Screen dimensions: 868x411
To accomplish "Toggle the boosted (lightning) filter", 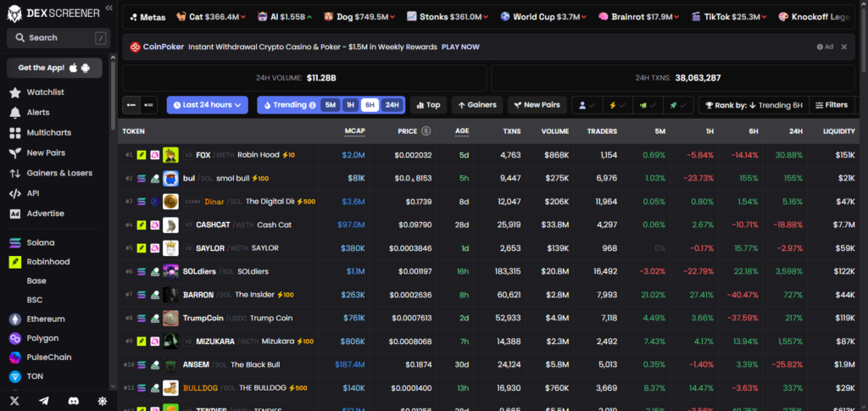I will [x=617, y=105].
